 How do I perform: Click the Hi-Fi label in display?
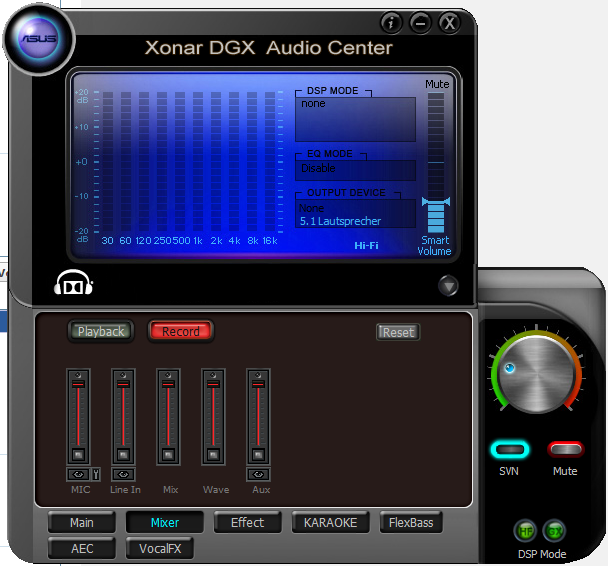coord(366,245)
